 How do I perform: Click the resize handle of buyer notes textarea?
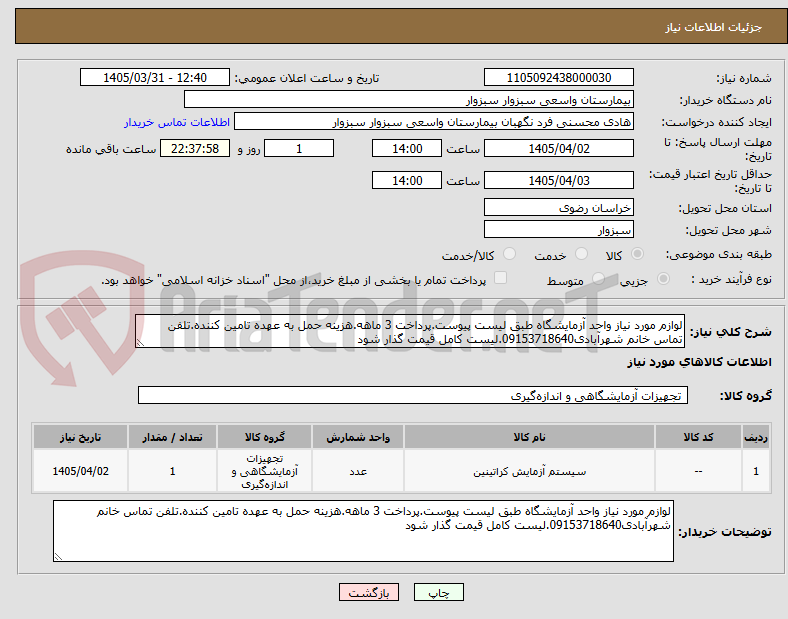click(58, 557)
